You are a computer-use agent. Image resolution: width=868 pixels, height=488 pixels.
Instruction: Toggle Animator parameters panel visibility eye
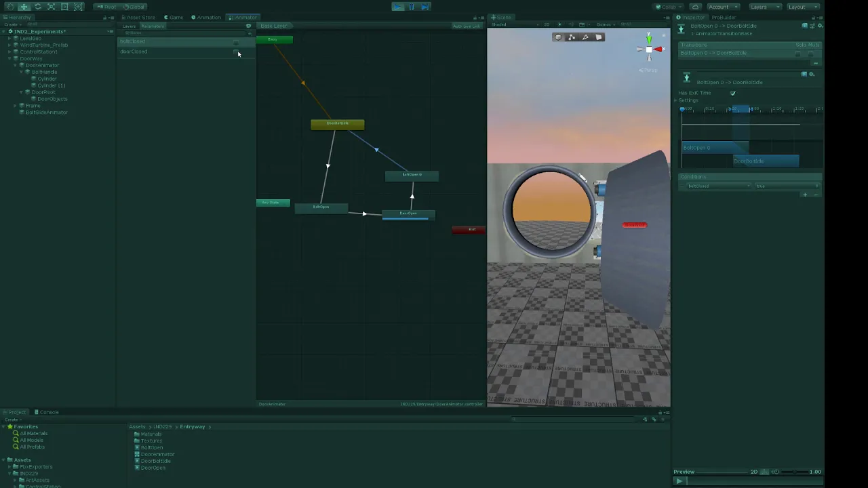(248, 26)
